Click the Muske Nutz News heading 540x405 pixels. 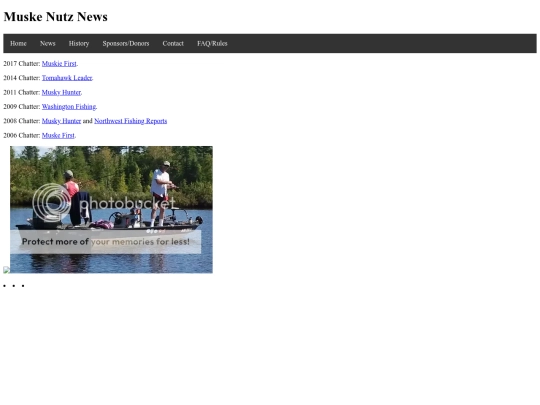[x=55, y=17]
